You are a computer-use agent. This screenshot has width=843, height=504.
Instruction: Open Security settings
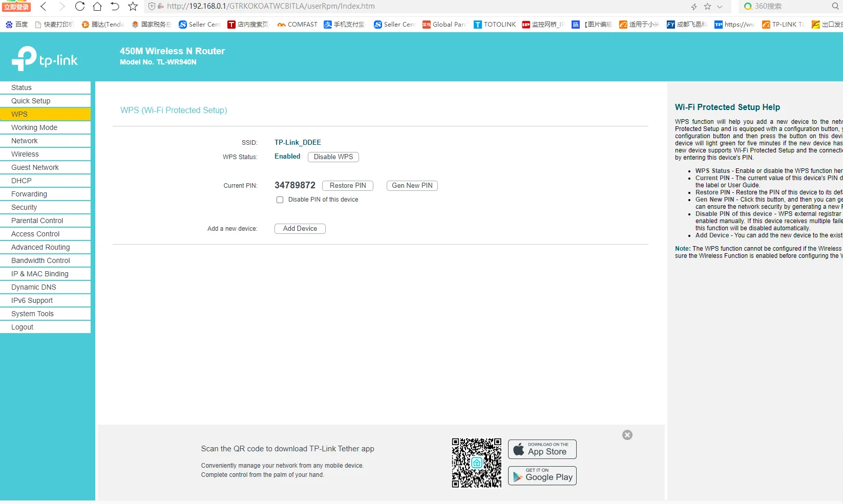pos(45,207)
